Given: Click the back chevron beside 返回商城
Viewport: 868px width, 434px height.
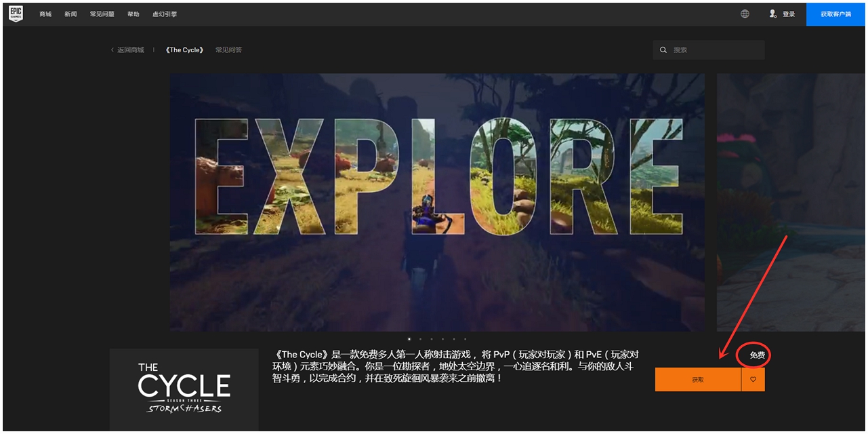Looking at the screenshot, I should (x=112, y=50).
